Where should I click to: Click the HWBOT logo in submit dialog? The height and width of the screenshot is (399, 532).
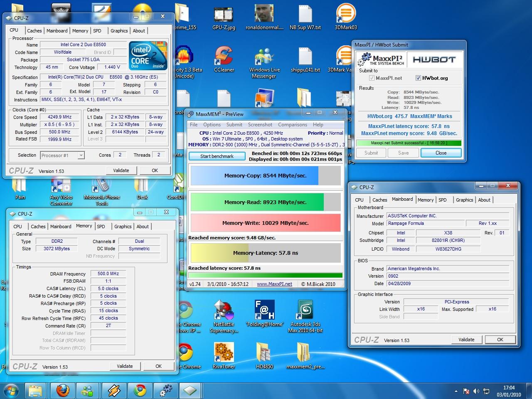coord(434,60)
